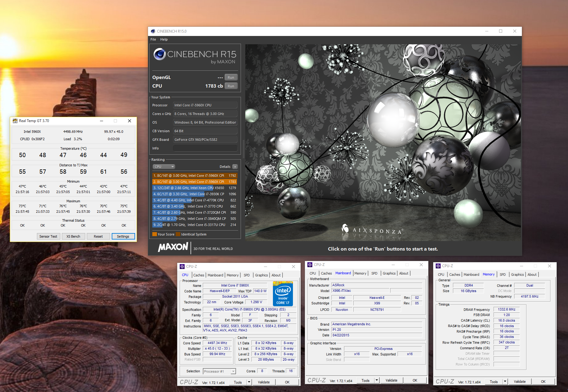Click the Details label in Ranking section

[225, 167]
